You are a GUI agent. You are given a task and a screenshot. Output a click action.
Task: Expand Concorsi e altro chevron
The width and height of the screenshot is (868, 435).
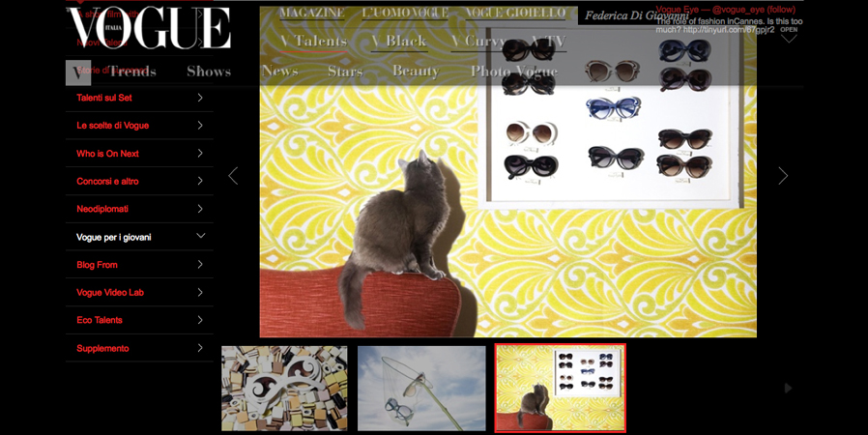200,181
